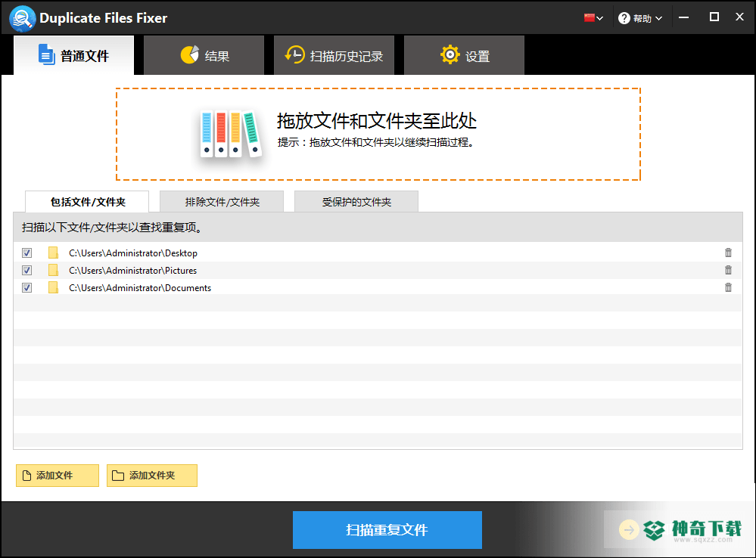Viewport: 756px width, 558px height.
Task: Start scan with 扫描重复文件 button
Action: (x=387, y=530)
